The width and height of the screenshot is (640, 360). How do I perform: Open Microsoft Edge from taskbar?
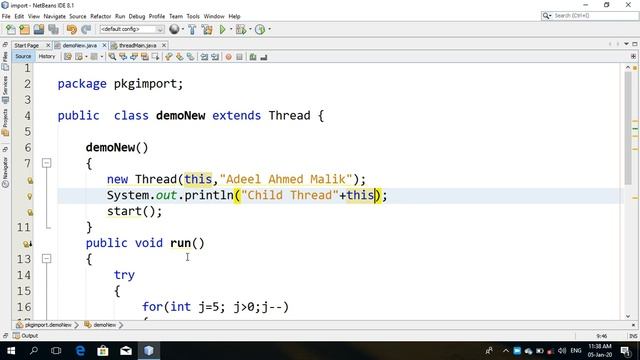pos(80,351)
